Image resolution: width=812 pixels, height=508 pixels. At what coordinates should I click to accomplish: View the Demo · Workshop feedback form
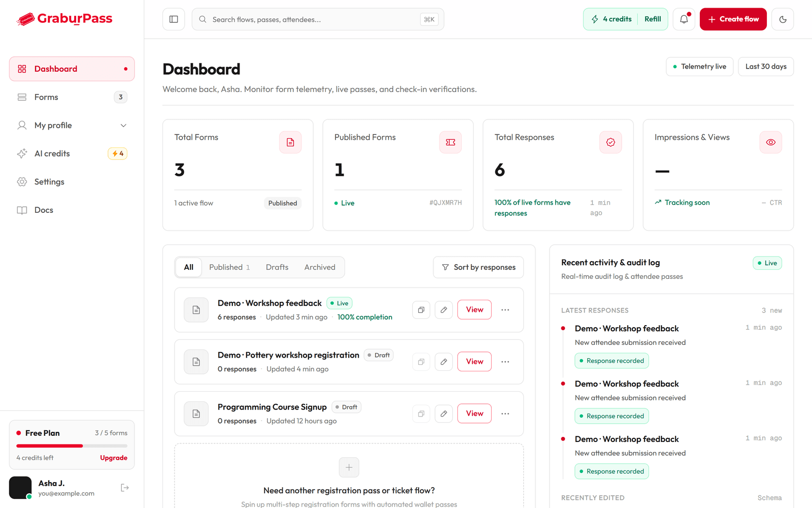[475, 310]
